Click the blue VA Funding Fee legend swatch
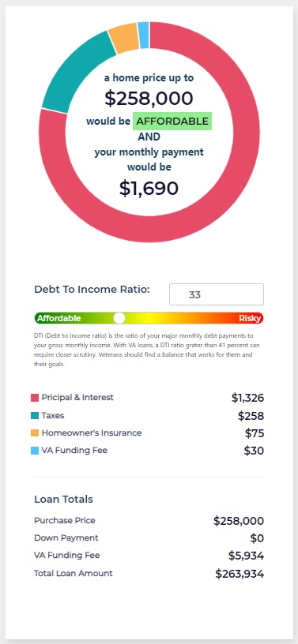 35,451
